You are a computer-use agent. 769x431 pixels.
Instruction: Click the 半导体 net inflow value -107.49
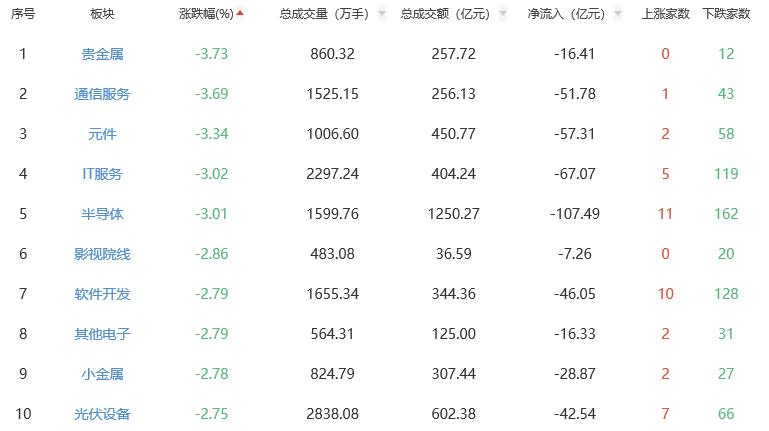[x=574, y=213]
